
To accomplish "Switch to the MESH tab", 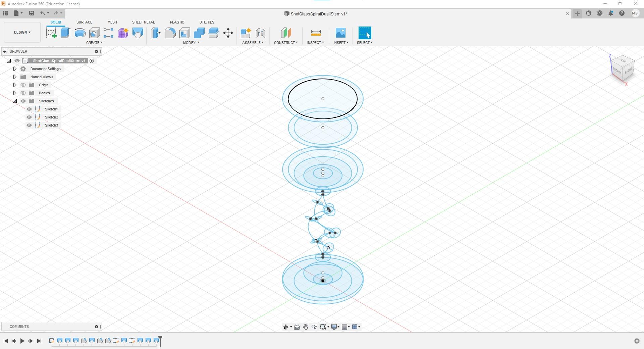I will tap(112, 22).
